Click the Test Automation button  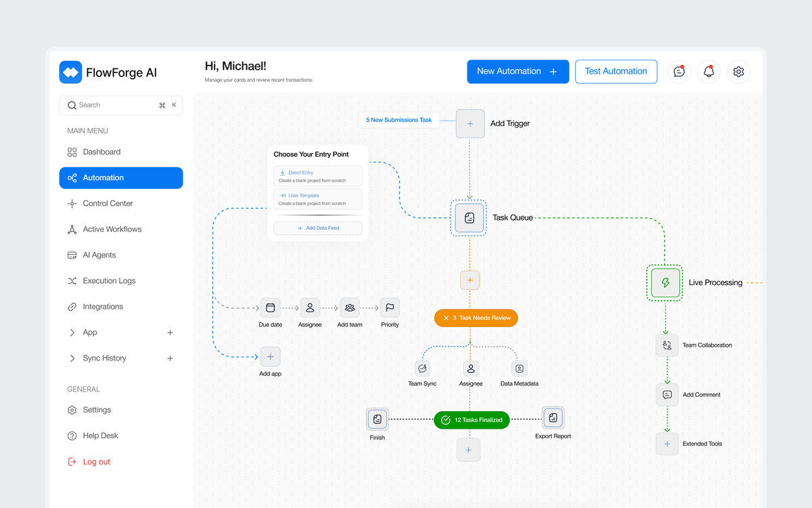pyautogui.click(x=616, y=71)
